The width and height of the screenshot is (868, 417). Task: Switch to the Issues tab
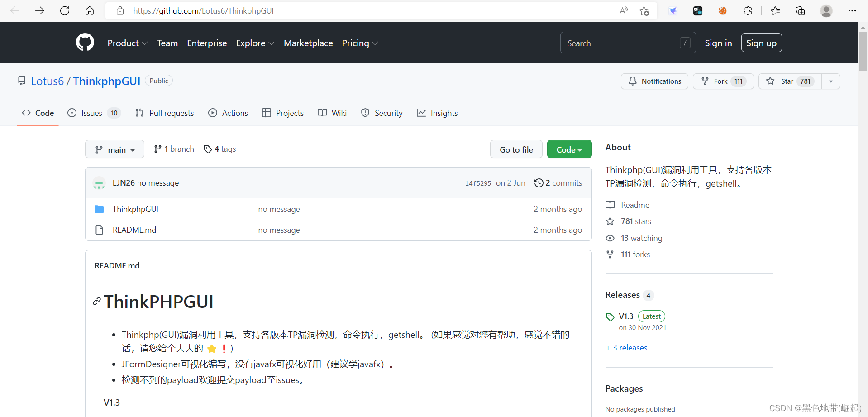click(x=91, y=113)
